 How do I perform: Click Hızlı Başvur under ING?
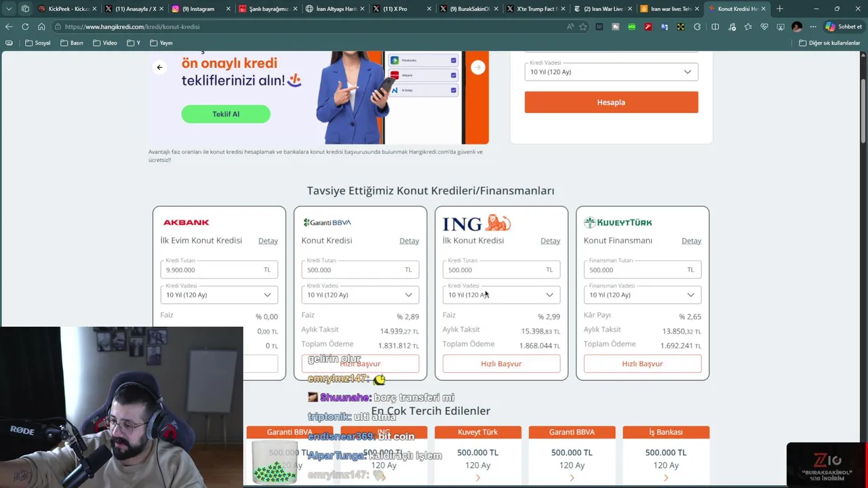click(x=501, y=364)
